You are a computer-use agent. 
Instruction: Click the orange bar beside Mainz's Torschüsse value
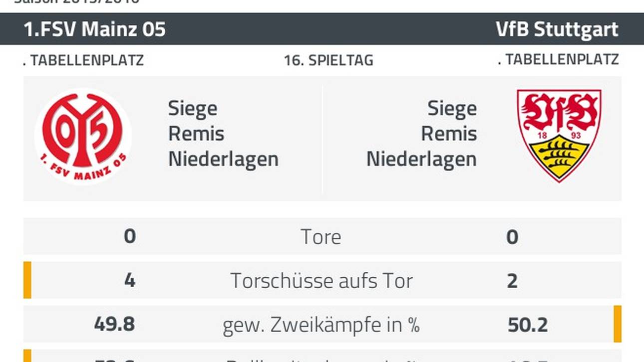click(27, 280)
